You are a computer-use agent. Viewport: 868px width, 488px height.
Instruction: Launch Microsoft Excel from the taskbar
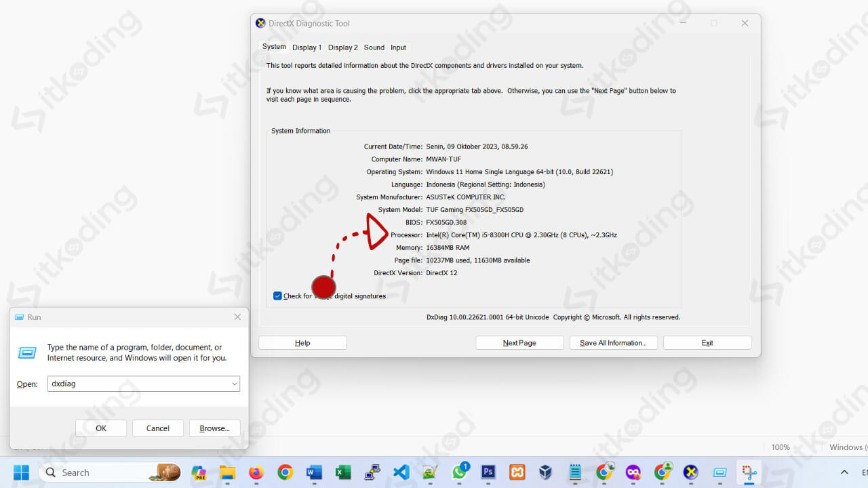[343, 472]
